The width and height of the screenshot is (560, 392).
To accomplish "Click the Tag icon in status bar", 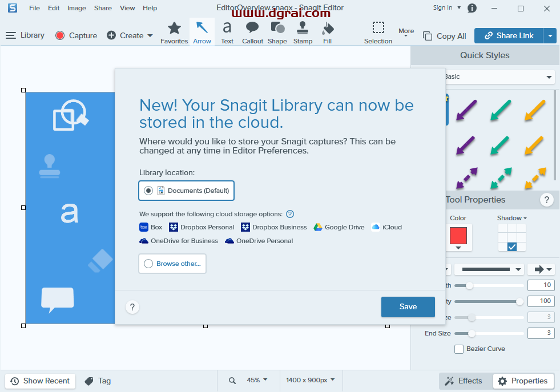I will coord(89,381).
